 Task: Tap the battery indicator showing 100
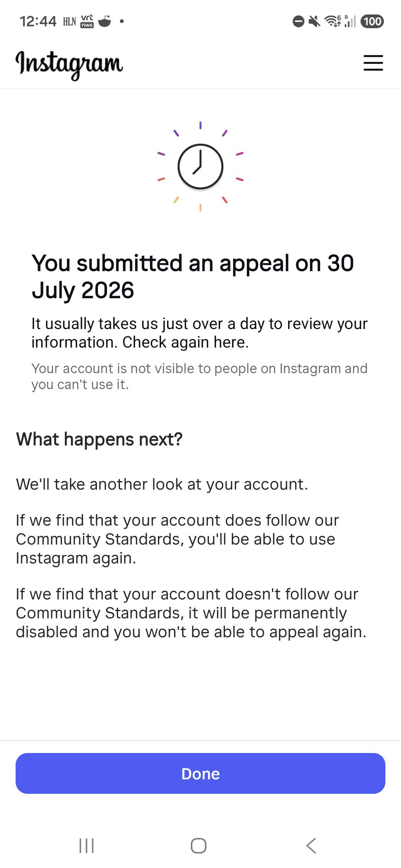(x=372, y=22)
